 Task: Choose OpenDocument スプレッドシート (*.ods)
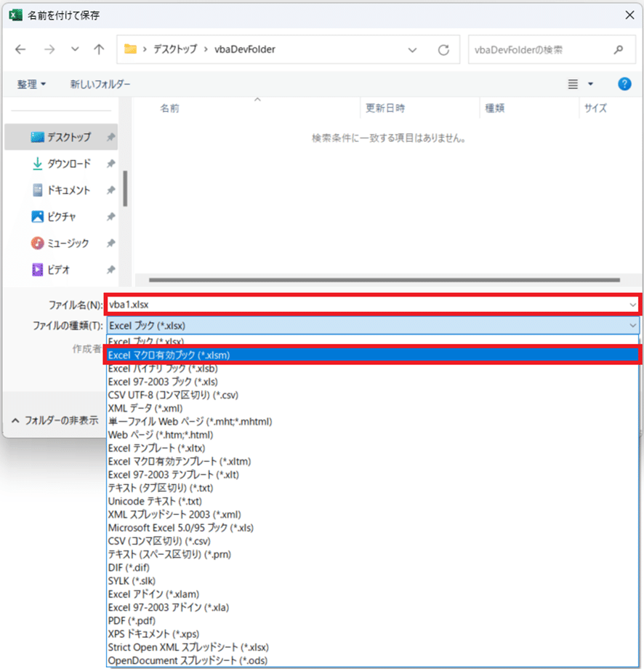pyautogui.click(x=373, y=660)
